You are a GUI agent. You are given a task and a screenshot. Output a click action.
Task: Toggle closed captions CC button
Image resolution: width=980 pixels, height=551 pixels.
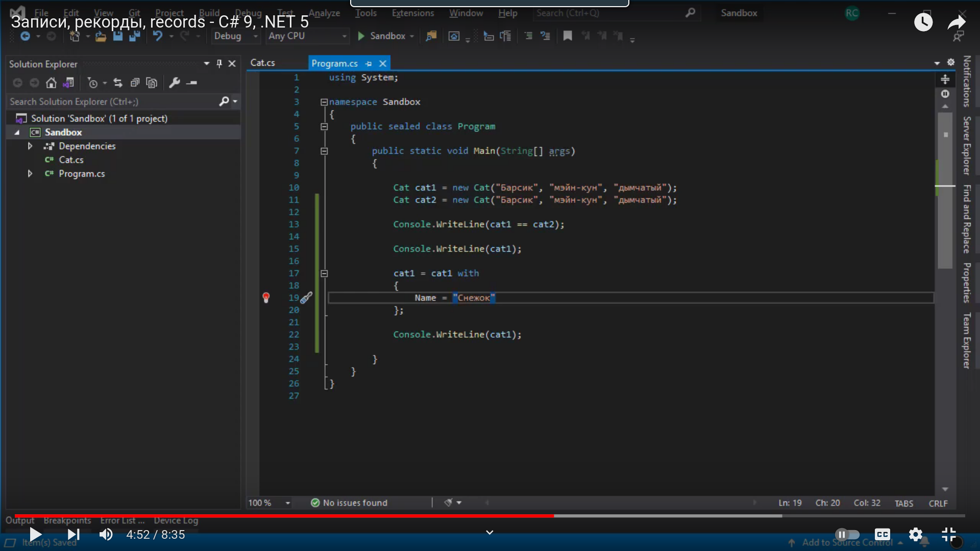click(x=882, y=534)
